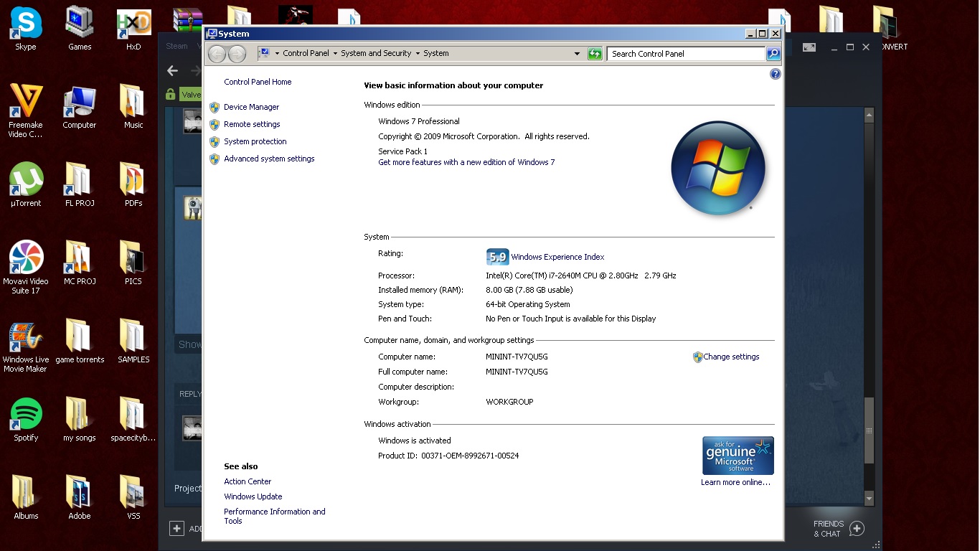
Task: Launch the Spotify shortcut
Action: (x=26, y=420)
